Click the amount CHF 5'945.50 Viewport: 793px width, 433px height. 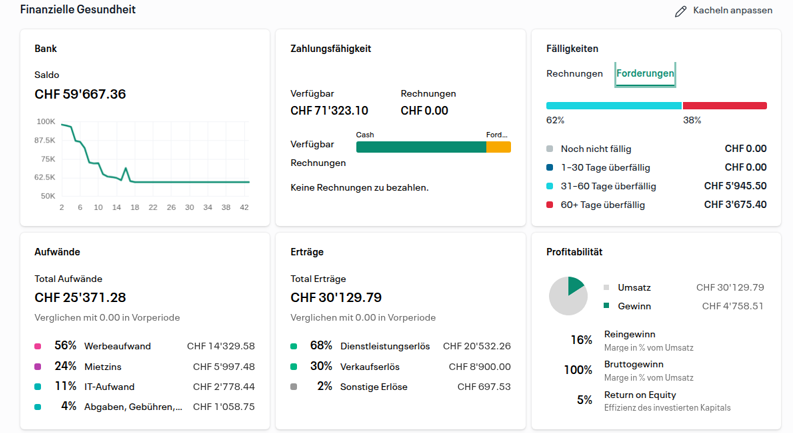click(735, 186)
